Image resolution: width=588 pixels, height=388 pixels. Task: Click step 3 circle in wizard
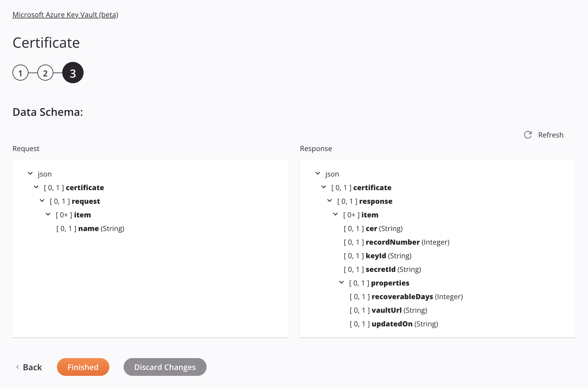pos(72,73)
